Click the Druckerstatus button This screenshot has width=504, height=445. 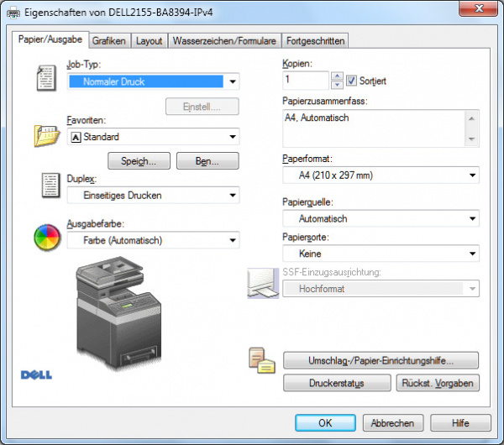tap(334, 383)
